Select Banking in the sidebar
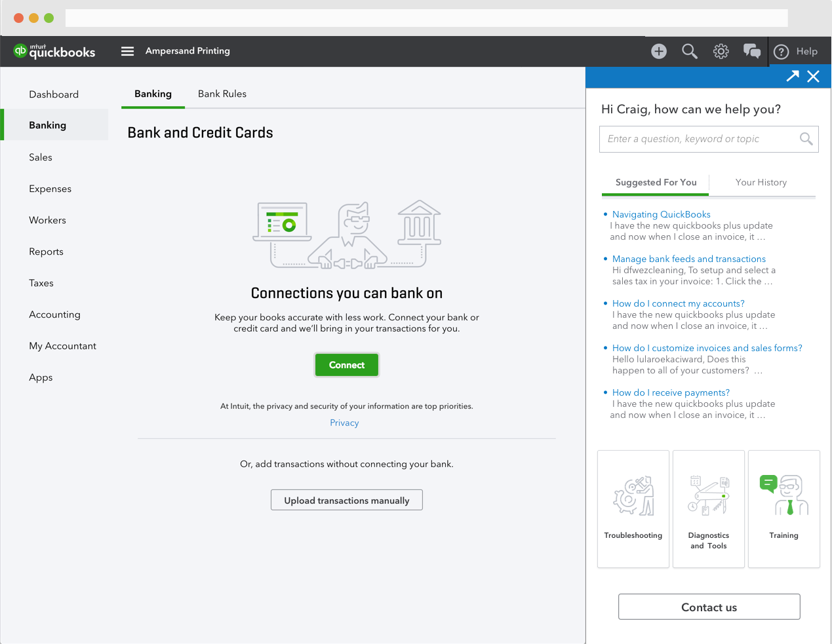Screen dimensions: 832x644 (56, 125)
